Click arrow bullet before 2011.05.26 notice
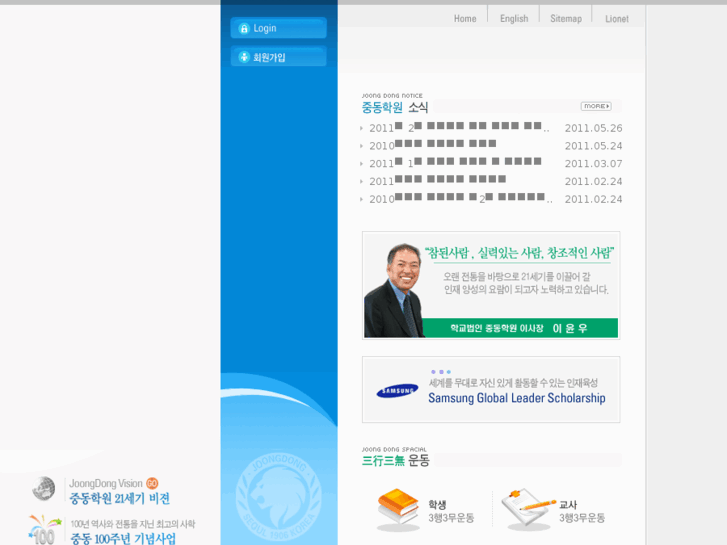This screenshot has width=727, height=545. click(x=361, y=128)
